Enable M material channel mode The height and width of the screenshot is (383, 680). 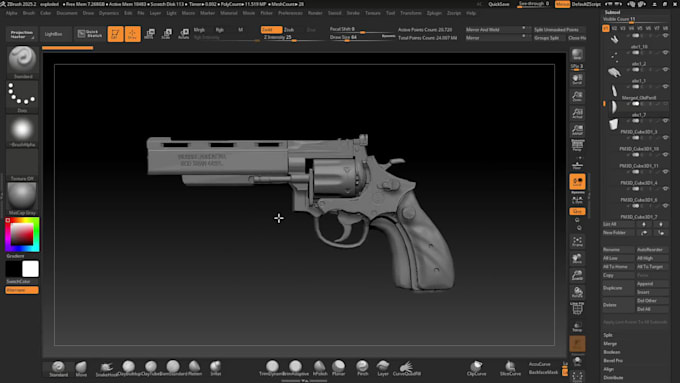pyautogui.click(x=240, y=30)
